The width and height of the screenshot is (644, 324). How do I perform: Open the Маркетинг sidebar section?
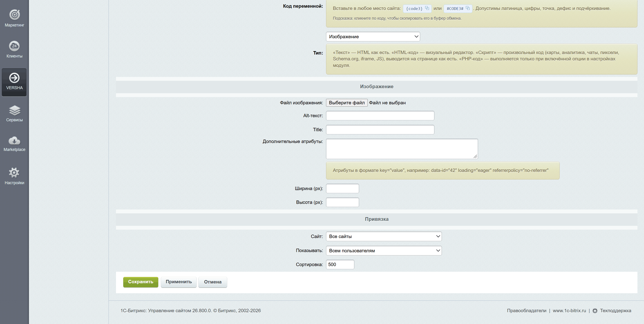pos(14,18)
